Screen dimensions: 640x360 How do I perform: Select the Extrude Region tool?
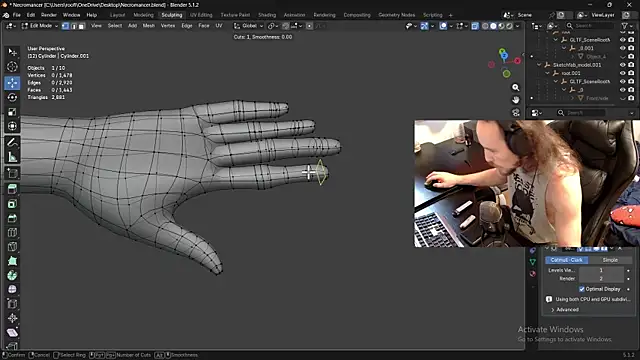(12, 189)
